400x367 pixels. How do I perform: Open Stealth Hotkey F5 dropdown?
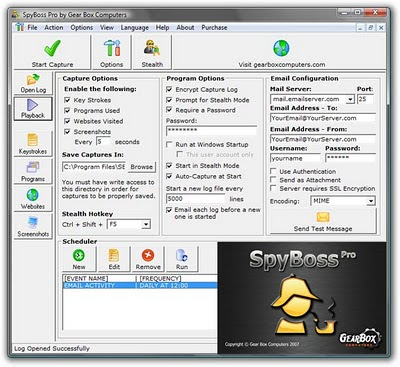pos(146,224)
